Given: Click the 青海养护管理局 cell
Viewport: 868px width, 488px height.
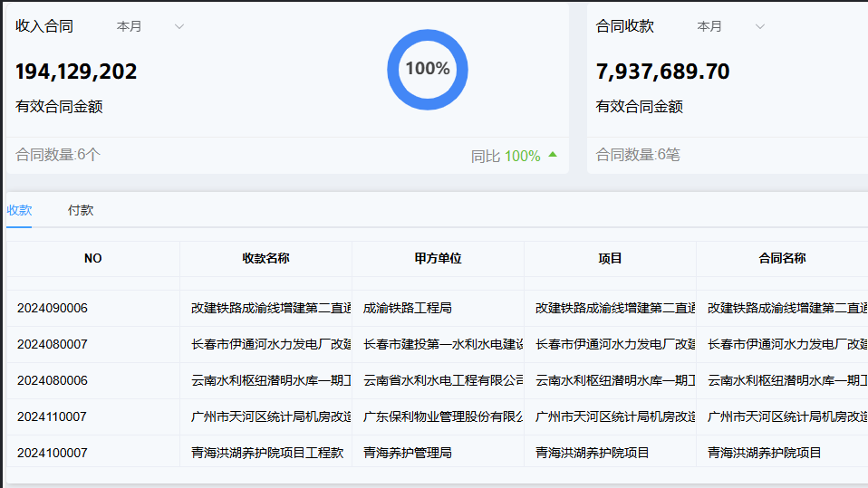Looking at the screenshot, I should (x=408, y=453).
